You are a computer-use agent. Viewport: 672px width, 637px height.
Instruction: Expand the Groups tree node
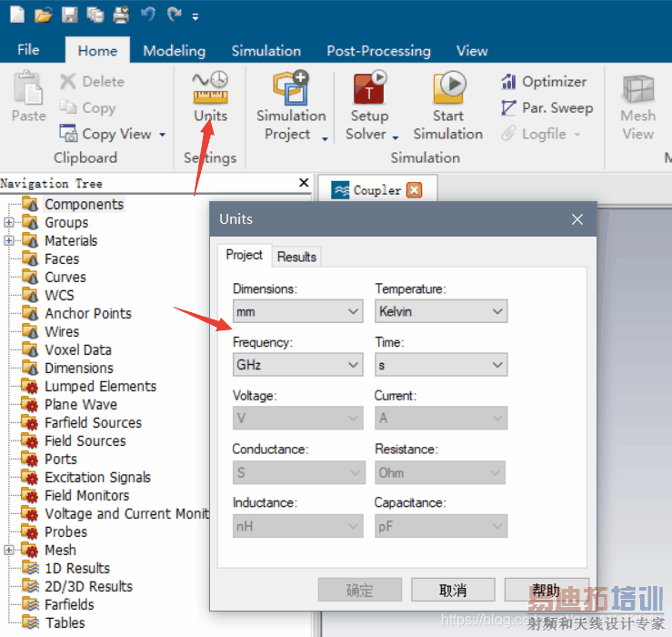point(8,222)
